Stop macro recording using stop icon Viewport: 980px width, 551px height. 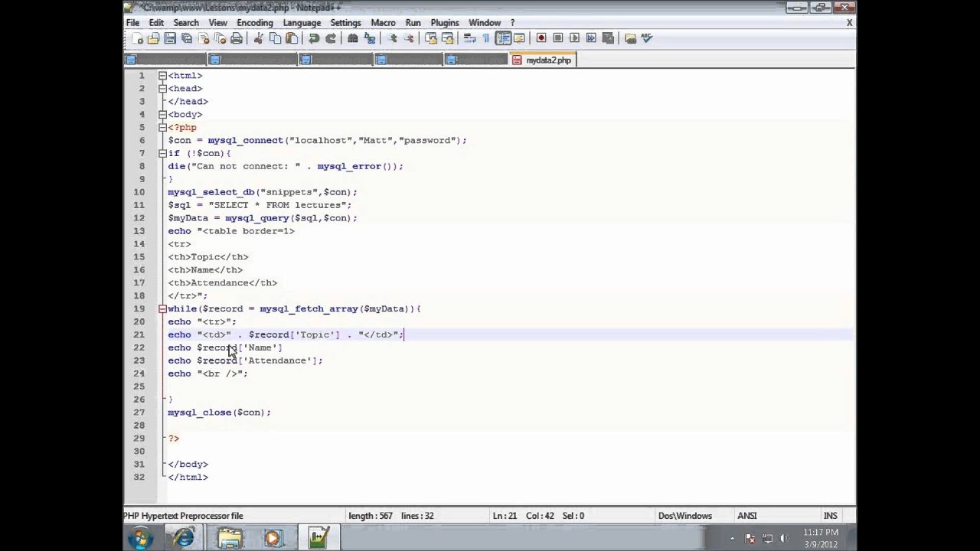pos(558,38)
